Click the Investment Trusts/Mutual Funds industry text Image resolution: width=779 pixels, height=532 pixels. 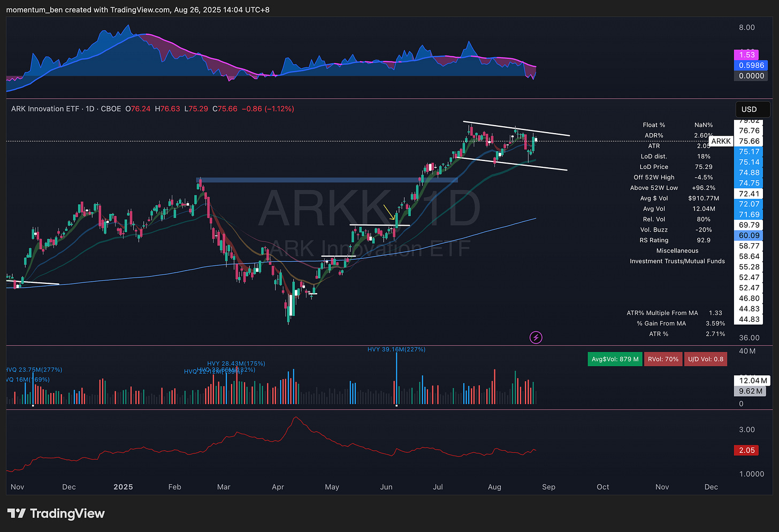pyautogui.click(x=677, y=261)
